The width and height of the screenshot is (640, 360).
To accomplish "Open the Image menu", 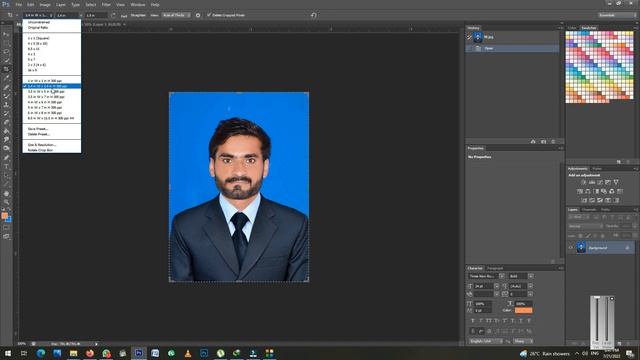I will click(45, 4).
